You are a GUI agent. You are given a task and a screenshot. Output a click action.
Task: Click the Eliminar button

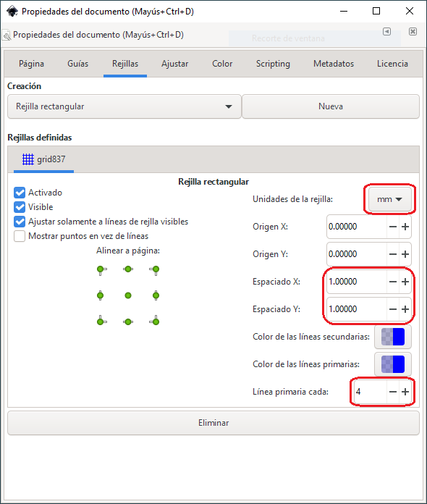coord(213,423)
